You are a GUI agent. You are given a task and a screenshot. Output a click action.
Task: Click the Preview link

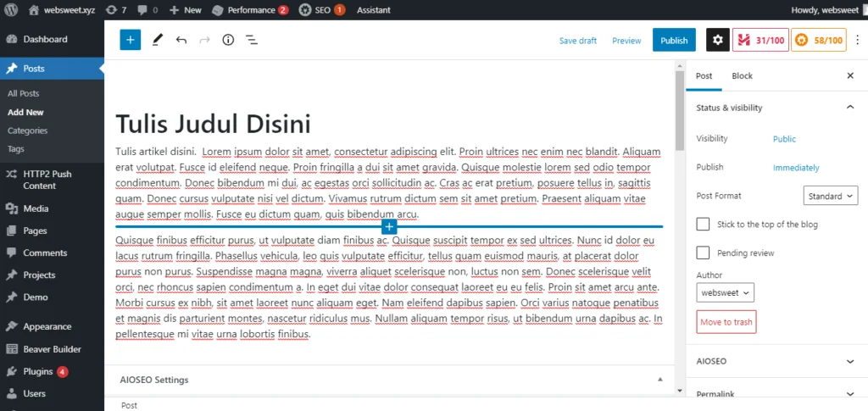[x=626, y=41]
